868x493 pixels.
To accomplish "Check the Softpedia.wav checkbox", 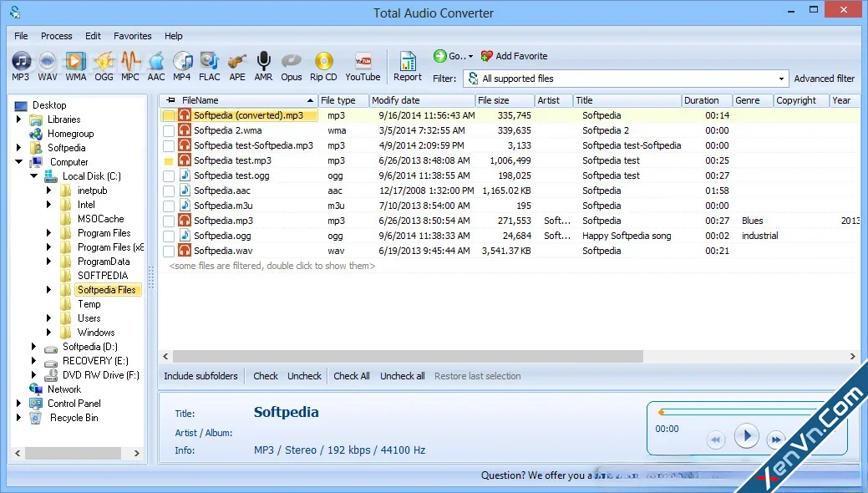I will 169,251.
